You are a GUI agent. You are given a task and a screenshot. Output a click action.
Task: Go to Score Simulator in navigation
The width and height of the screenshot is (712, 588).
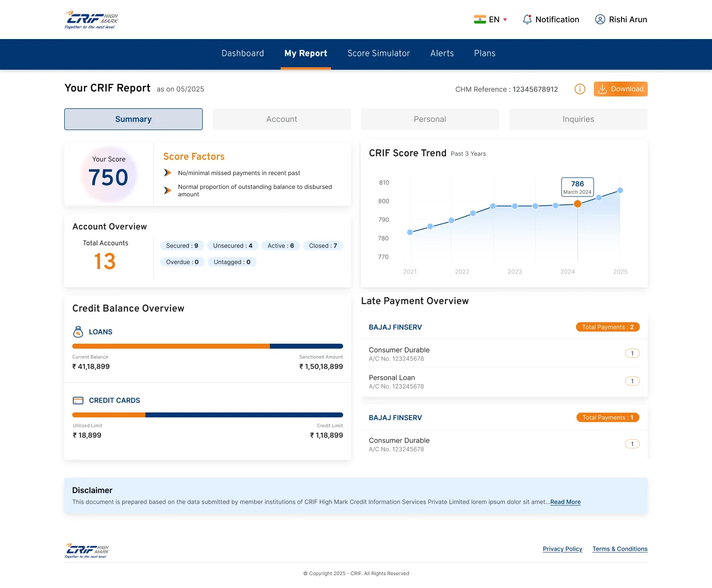(379, 53)
